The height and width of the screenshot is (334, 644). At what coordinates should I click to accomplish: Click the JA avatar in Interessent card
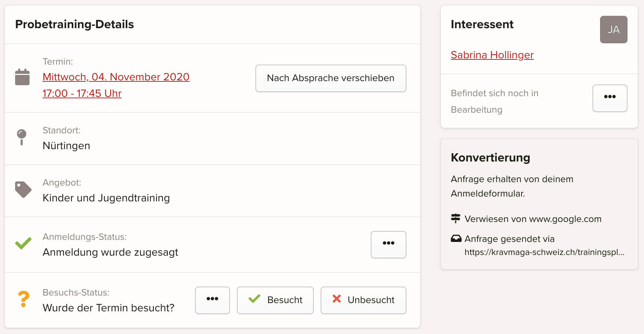pos(613,30)
